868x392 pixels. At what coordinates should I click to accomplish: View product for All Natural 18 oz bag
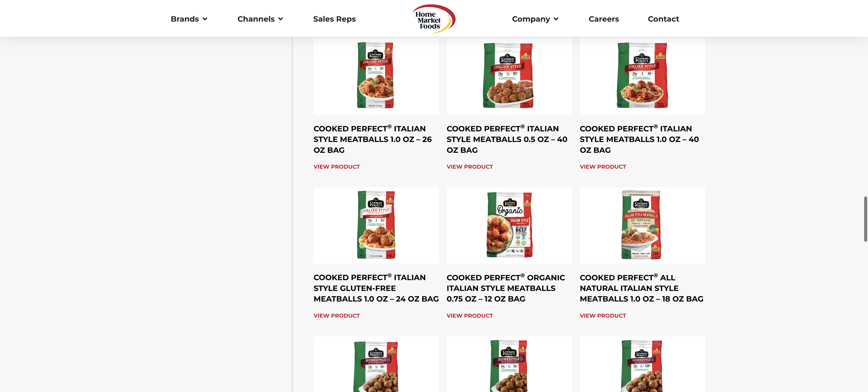click(602, 316)
